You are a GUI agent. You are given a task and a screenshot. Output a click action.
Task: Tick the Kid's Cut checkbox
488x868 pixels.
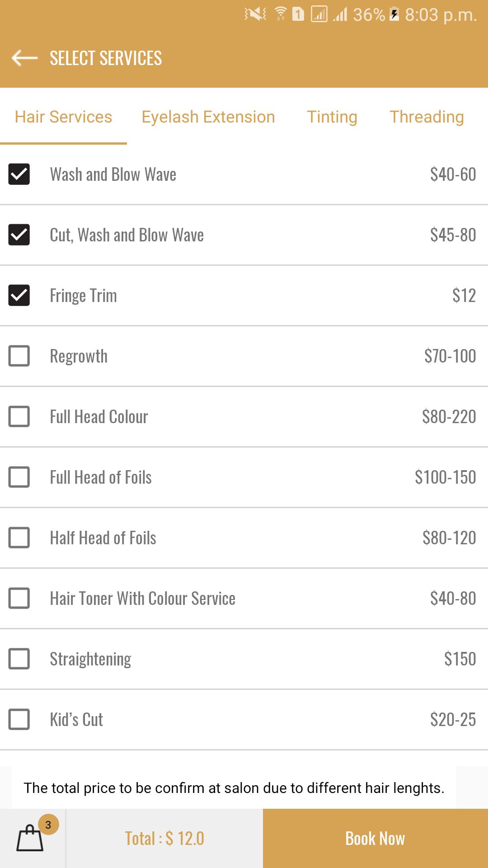(x=19, y=720)
